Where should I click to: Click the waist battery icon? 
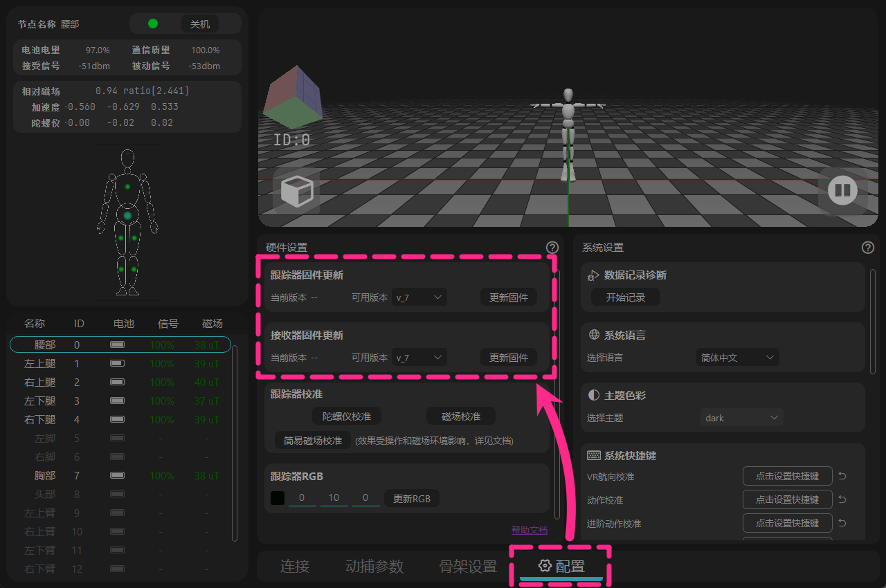click(118, 344)
